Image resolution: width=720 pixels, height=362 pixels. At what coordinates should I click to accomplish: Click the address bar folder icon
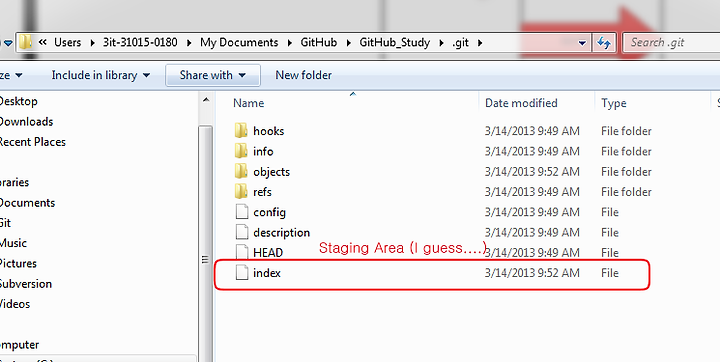pos(26,42)
